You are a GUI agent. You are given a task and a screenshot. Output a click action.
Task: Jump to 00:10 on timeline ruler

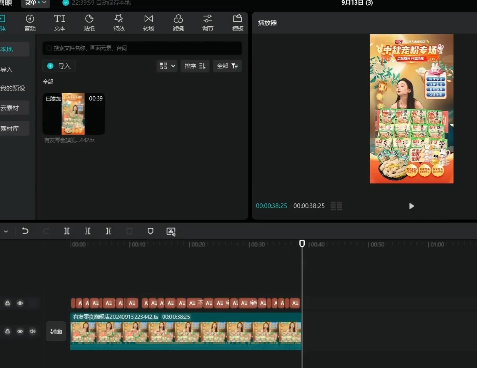137,244
